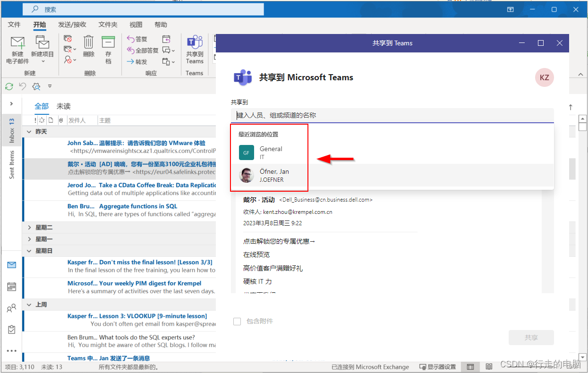Open Kasper Lesson 3: VLOOKUP email

119,320
